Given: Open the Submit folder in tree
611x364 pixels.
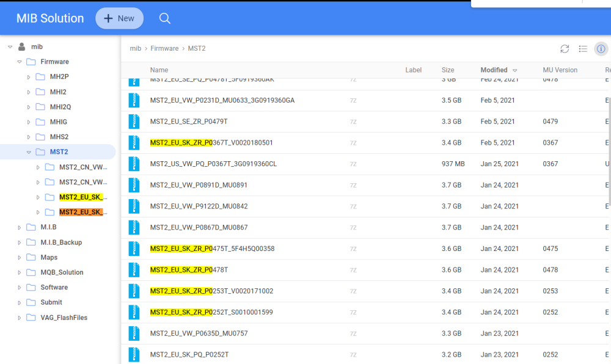Looking at the screenshot, I should pyautogui.click(x=51, y=302).
